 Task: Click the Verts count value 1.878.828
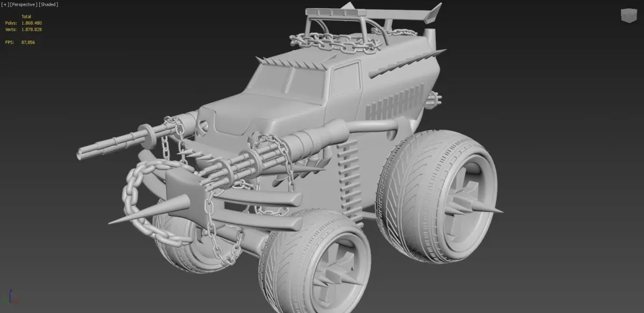click(x=32, y=29)
